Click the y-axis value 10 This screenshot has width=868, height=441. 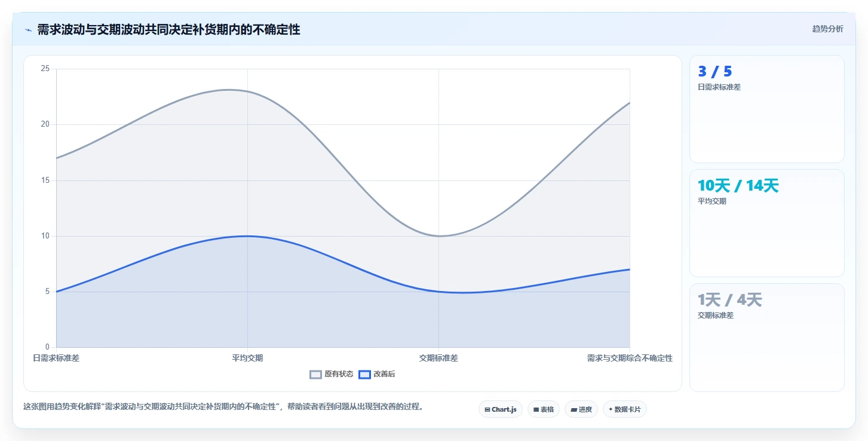pyautogui.click(x=45, y=236)
